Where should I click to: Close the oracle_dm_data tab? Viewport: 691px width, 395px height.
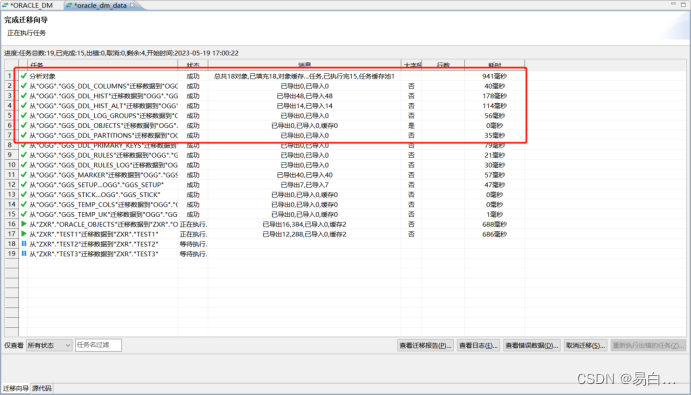(133, 5)
